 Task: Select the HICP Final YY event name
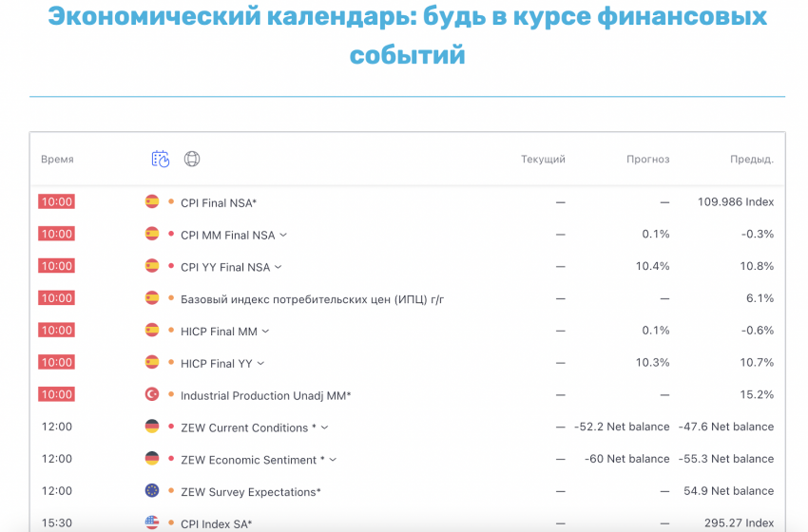[x=217, y=364]
